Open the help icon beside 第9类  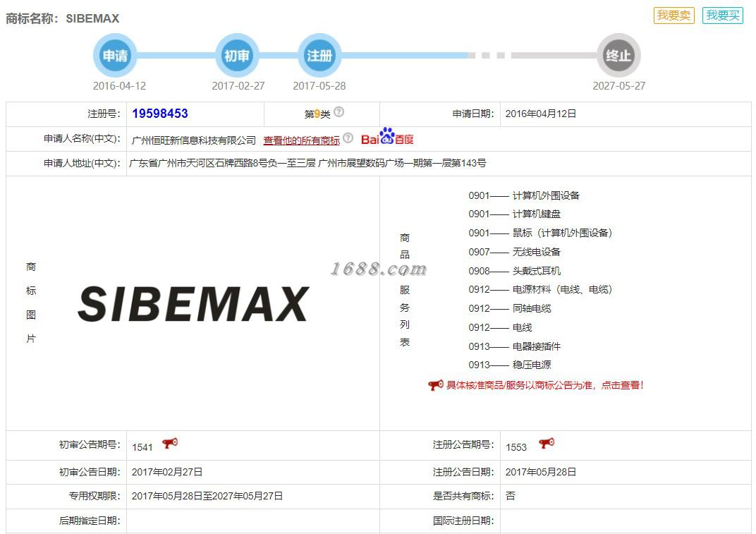tap(339, 112)
